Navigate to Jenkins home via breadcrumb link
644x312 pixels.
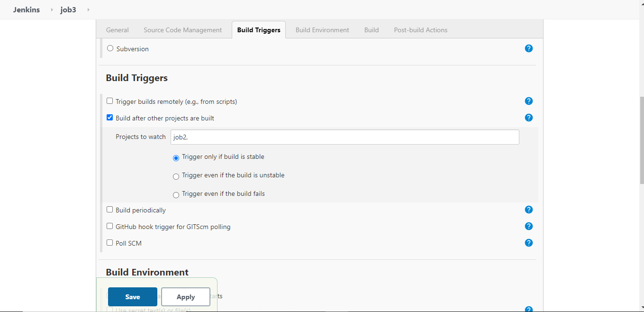click(x=26, y=9)
